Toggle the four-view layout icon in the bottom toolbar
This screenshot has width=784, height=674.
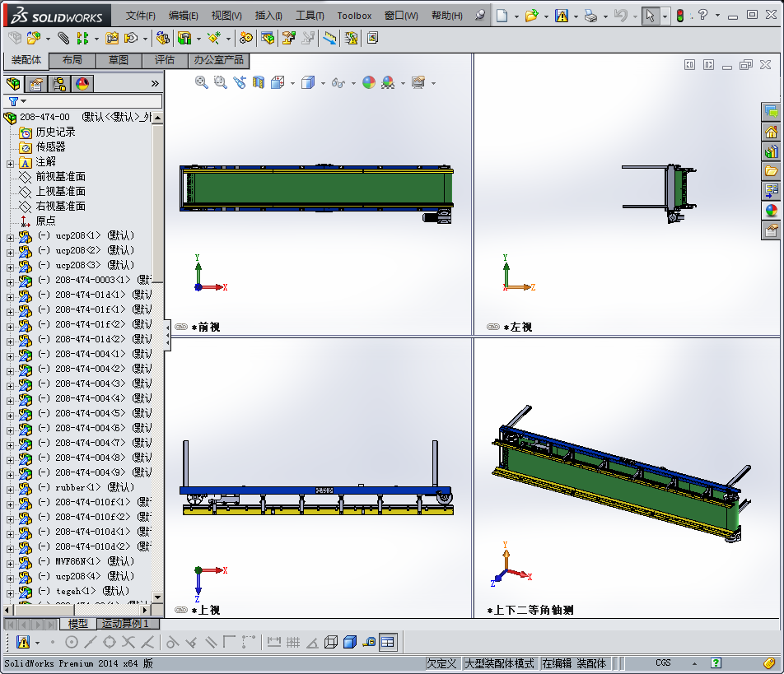(x=388, y=642)
